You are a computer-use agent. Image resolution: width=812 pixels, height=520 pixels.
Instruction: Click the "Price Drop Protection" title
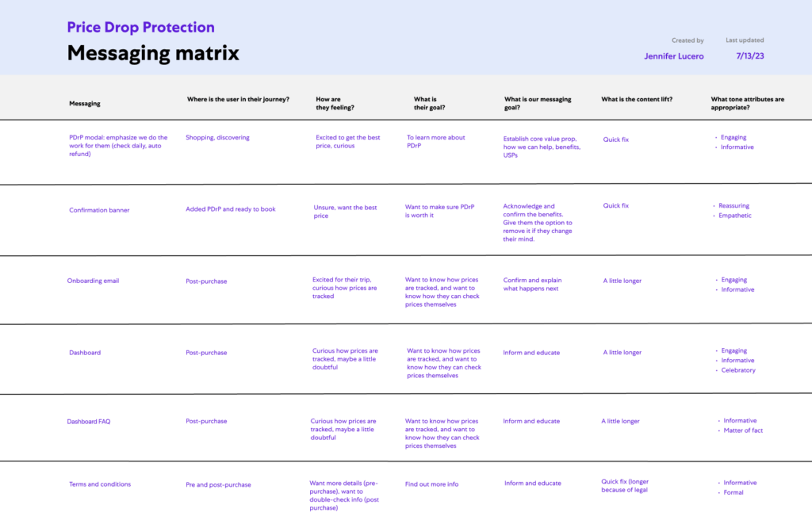(x=140, y=27)
